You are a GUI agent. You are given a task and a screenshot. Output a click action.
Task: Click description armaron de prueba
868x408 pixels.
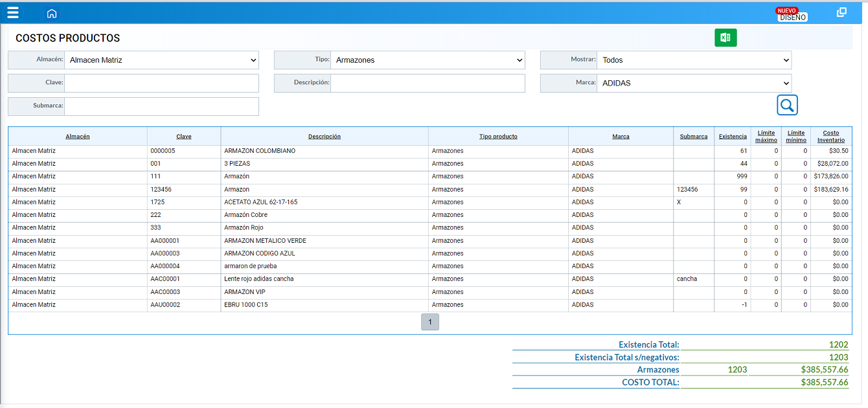[x=251, y=266]
